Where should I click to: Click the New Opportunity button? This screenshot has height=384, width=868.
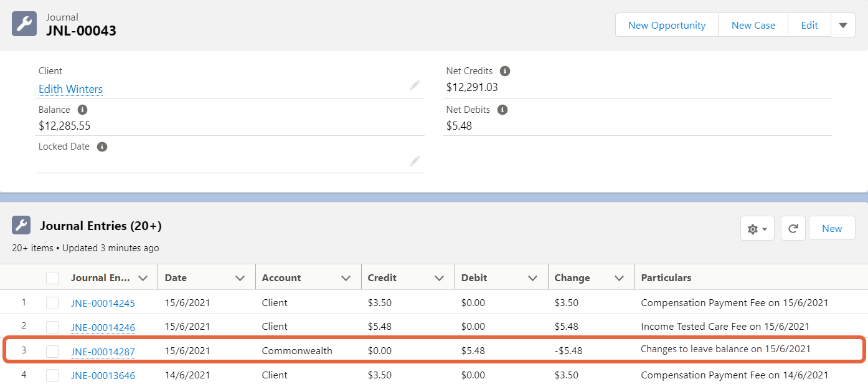(666, 26)
